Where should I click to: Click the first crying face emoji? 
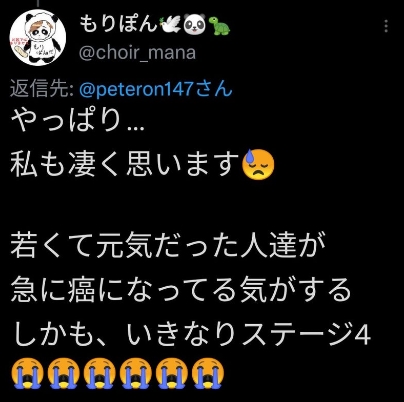[x=27, y=374]
